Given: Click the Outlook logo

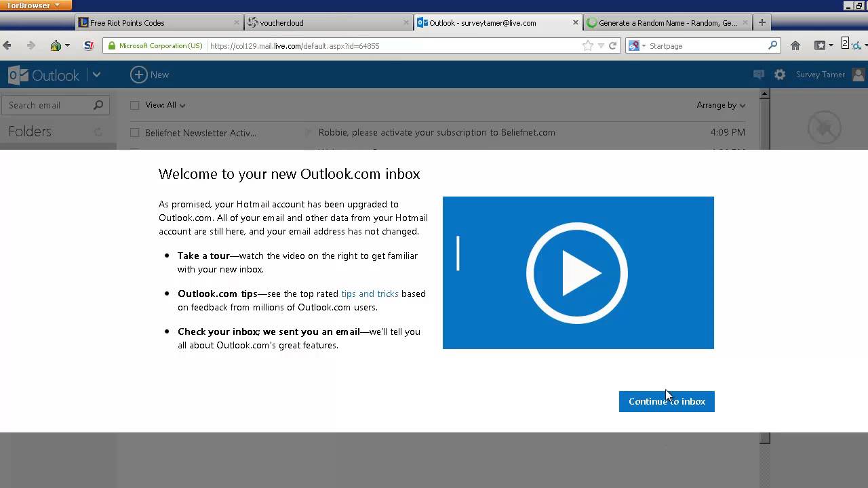Looking at the screenshot, I should coord(44,75).
